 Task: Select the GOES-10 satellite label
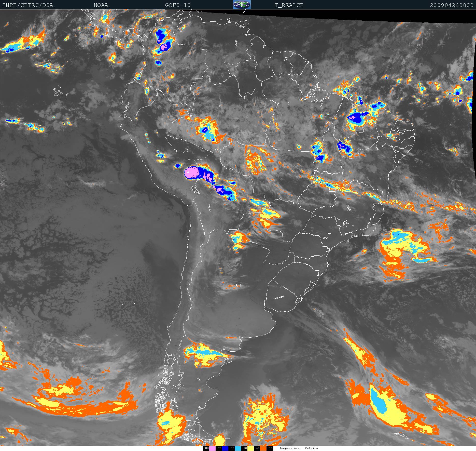tap(178, 5)
